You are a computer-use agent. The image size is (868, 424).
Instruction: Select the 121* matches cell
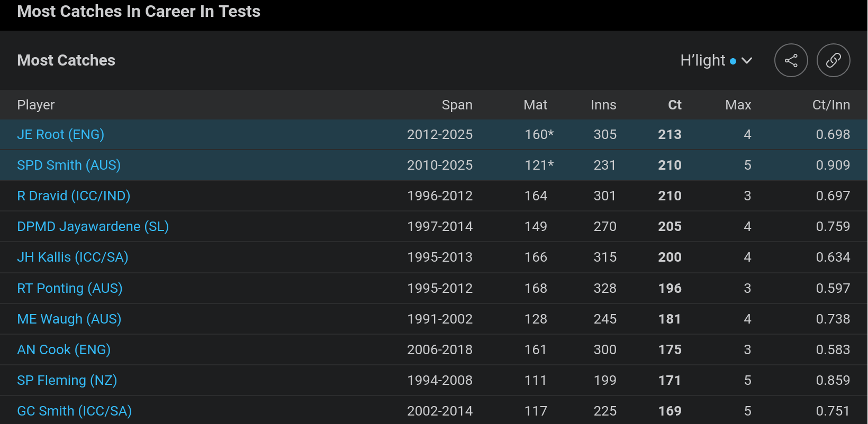tap(539, 165)
